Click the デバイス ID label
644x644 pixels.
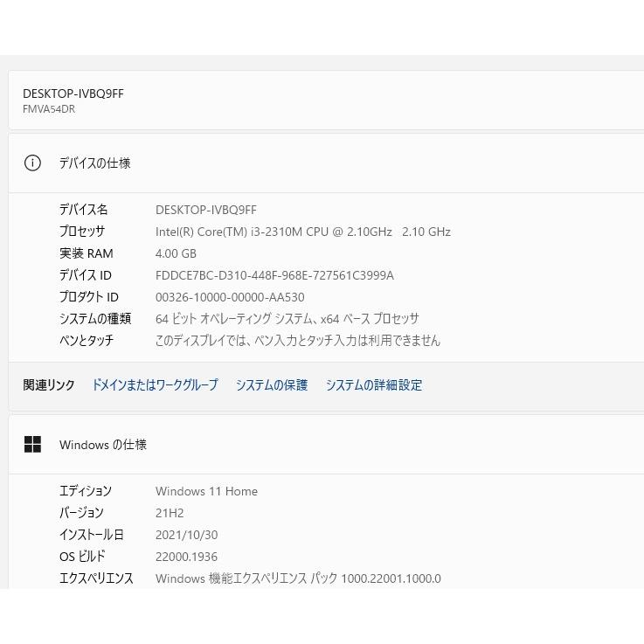coord(86,275)
